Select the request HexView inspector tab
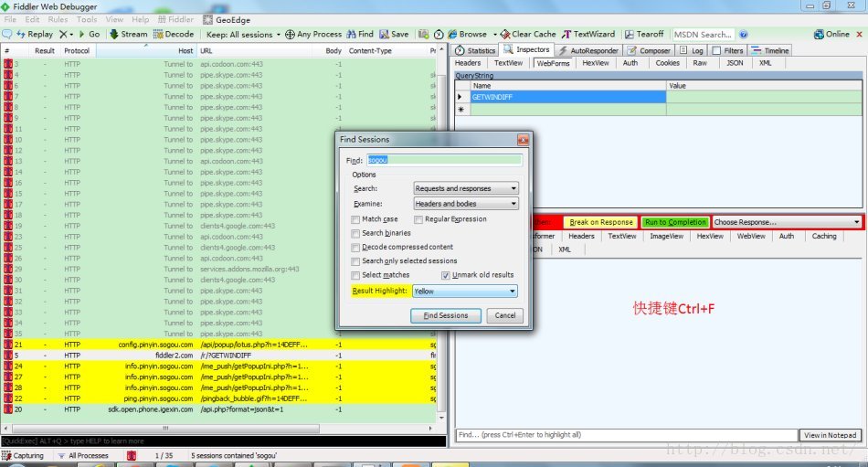 596,63
